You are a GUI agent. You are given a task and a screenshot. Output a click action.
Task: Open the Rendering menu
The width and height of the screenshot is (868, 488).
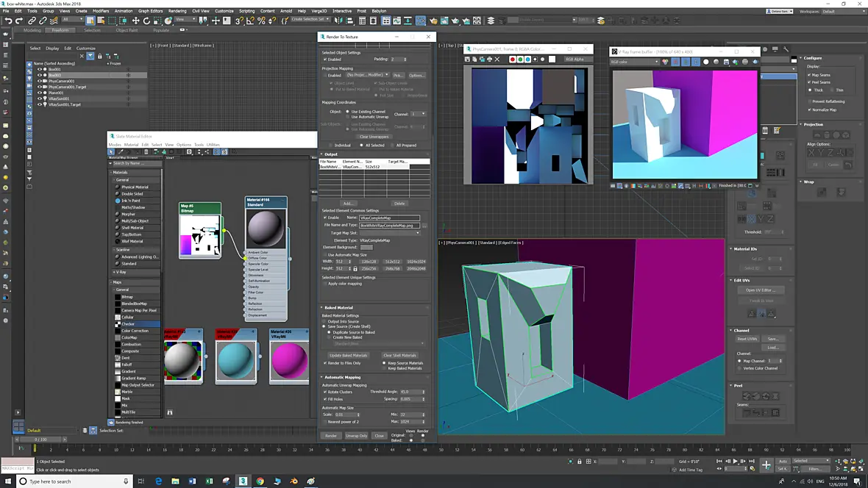tap(177, 11)
